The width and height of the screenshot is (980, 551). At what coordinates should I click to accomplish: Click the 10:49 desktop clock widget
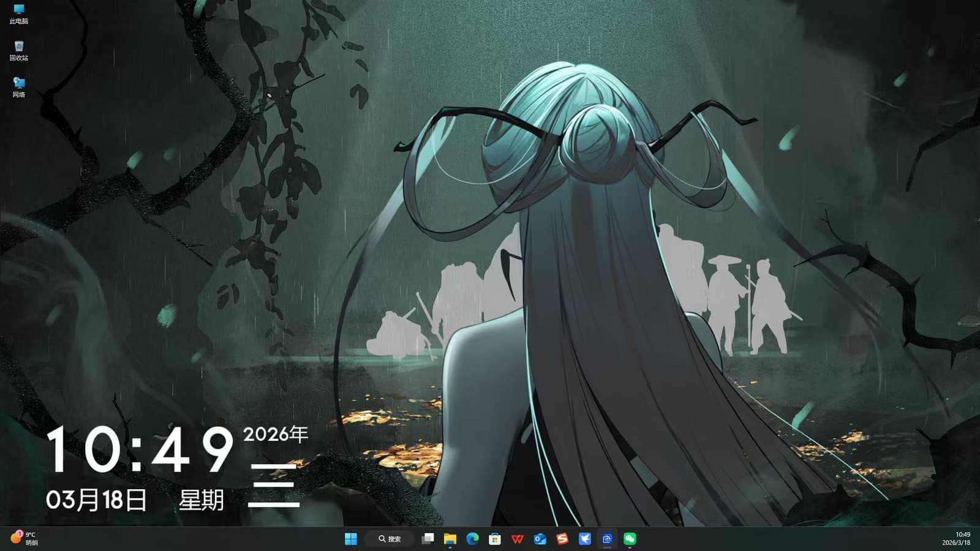(141, 449)
